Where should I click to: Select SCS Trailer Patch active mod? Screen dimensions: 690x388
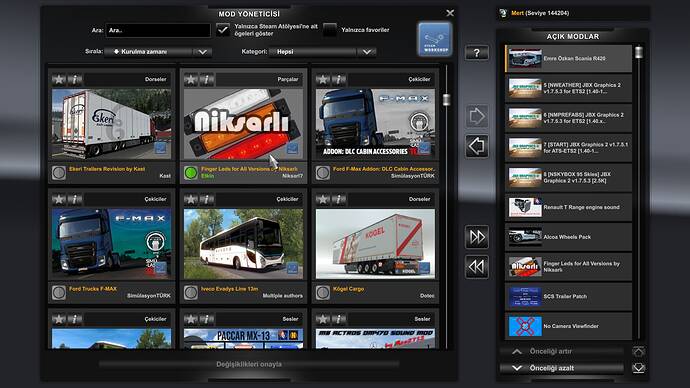[x=568, y=296]
